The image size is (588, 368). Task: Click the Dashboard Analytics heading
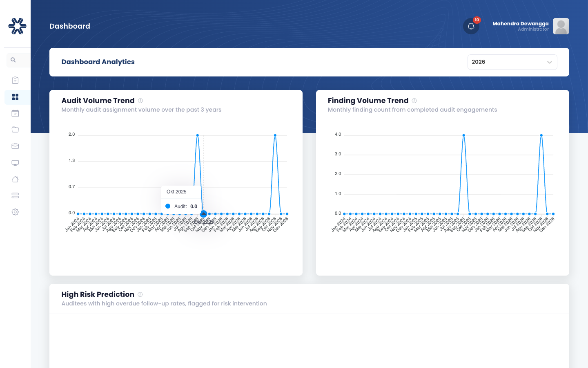pos(98,62)
